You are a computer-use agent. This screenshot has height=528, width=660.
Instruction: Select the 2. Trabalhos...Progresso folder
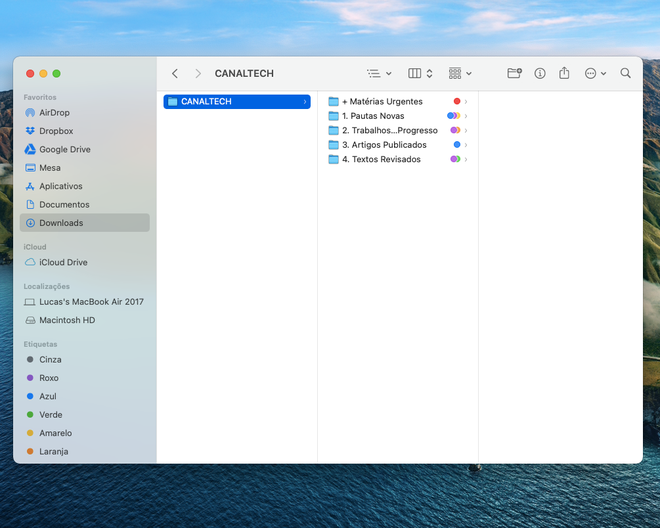[398, 131]
